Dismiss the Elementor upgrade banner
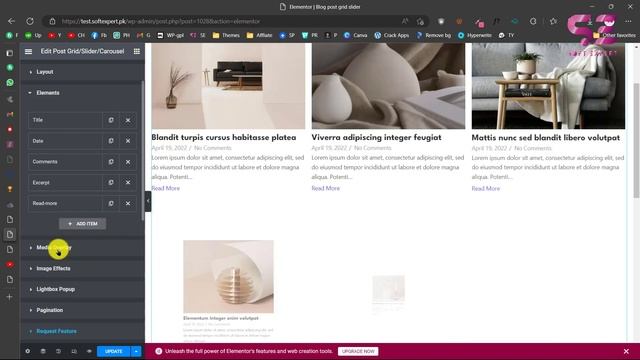The width and height of the screenshot is (640, 360). point(626,351)
